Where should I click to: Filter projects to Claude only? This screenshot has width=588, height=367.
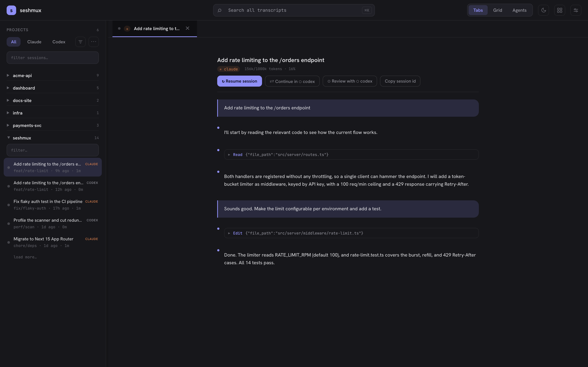[x=34, y=42]
